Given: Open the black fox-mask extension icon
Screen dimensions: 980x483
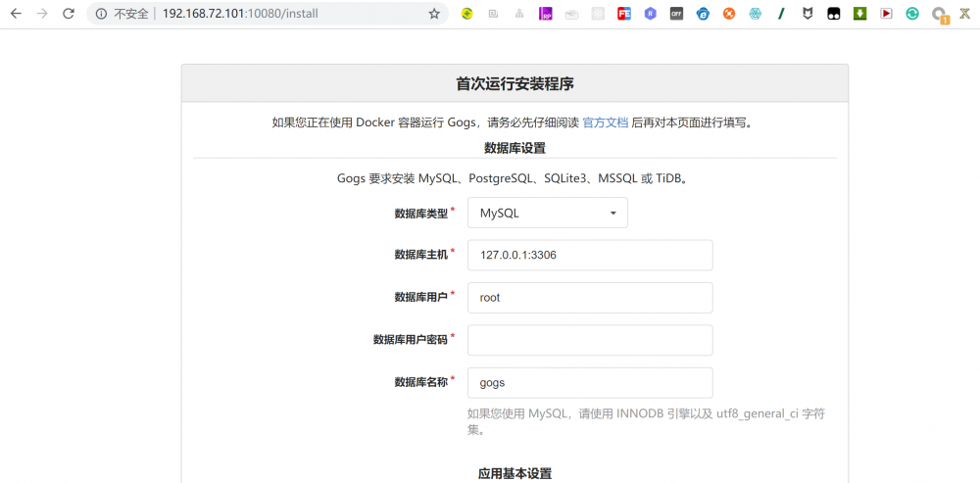Looking at the screenshot, I should pos(808,14).
